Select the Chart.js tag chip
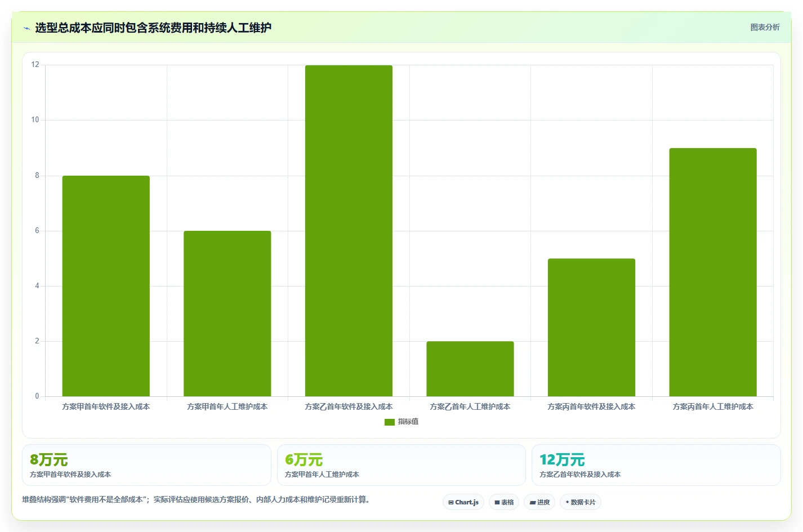Screen dimensions: 803x532 click(463, 502)
